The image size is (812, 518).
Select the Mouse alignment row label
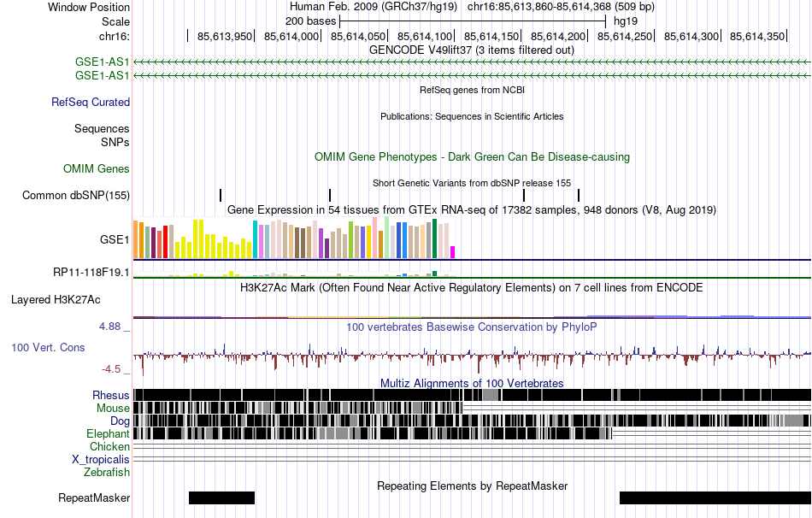(113, 409)
